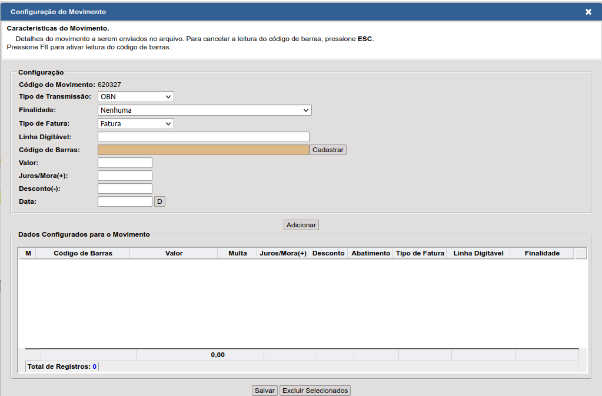Open the Tipo de Fatura dropdown
602x396 pixels.
coord(136,124)
